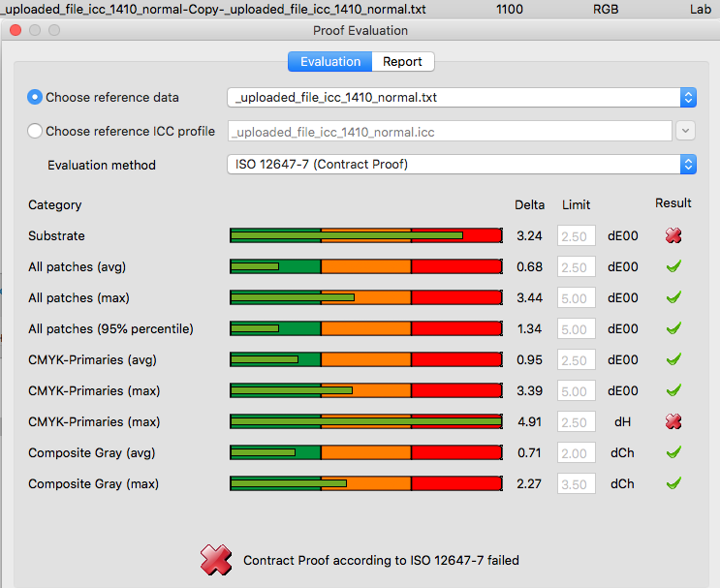Click the All patches (avg) delta bar
This screenshot has width=720, height=588.
point(366,266)
